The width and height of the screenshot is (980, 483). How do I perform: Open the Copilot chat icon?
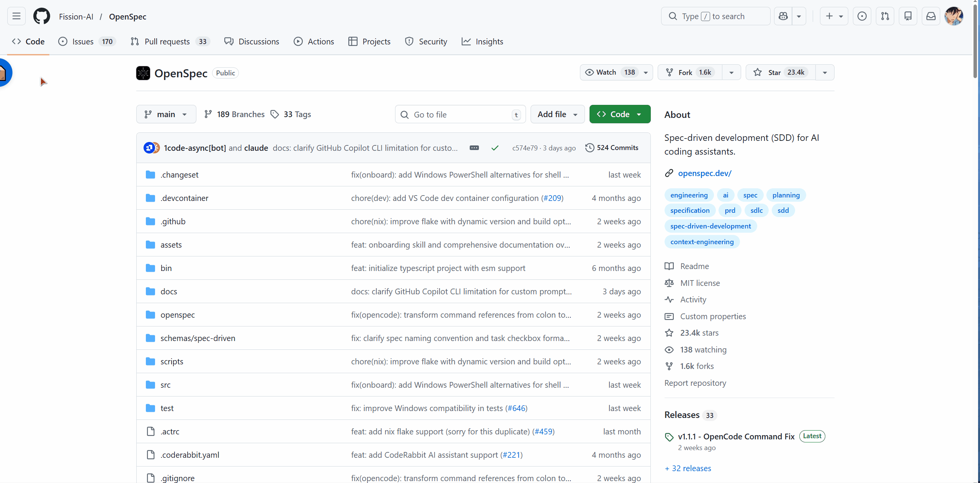tap(783, 16)
